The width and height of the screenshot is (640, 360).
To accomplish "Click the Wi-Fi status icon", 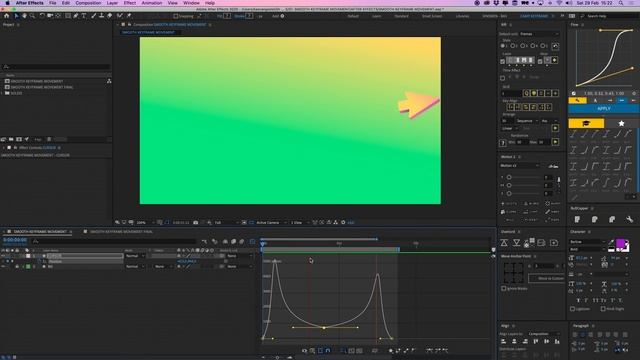I will [x=559, y=3].
